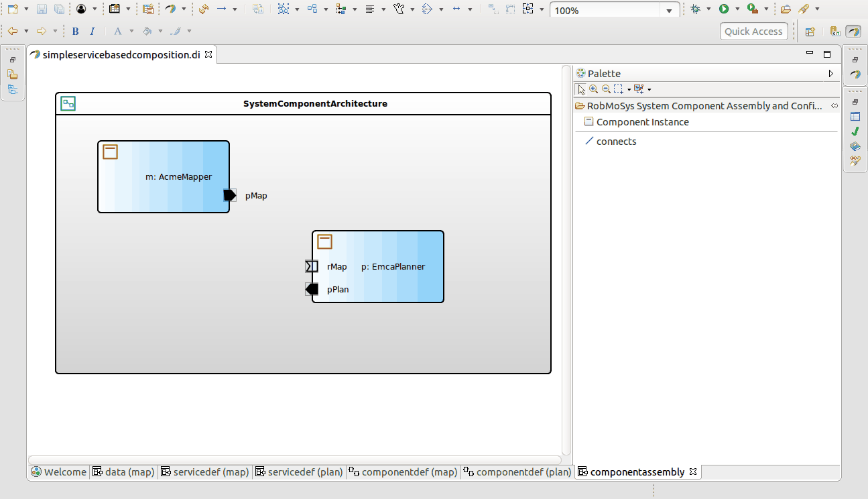The width and height of the screenshot is (868, 499).
Task: Open the servicedef (plan) tab
Action: pos(299,472)
